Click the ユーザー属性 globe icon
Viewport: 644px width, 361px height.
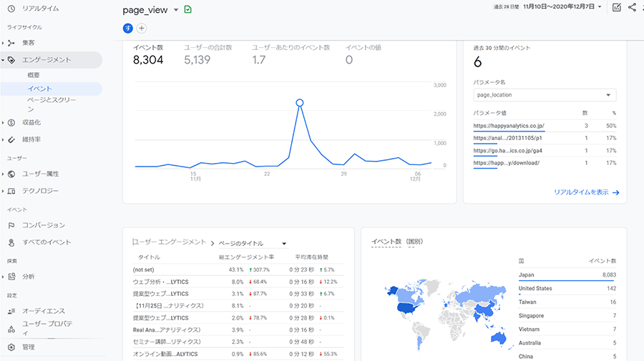[11, 174]
